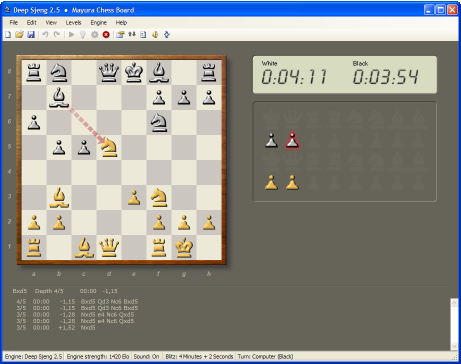Viewport: 461px width, 364px height.
Task: Request a hint via the lightbulb icon
Action: (83, 35)
